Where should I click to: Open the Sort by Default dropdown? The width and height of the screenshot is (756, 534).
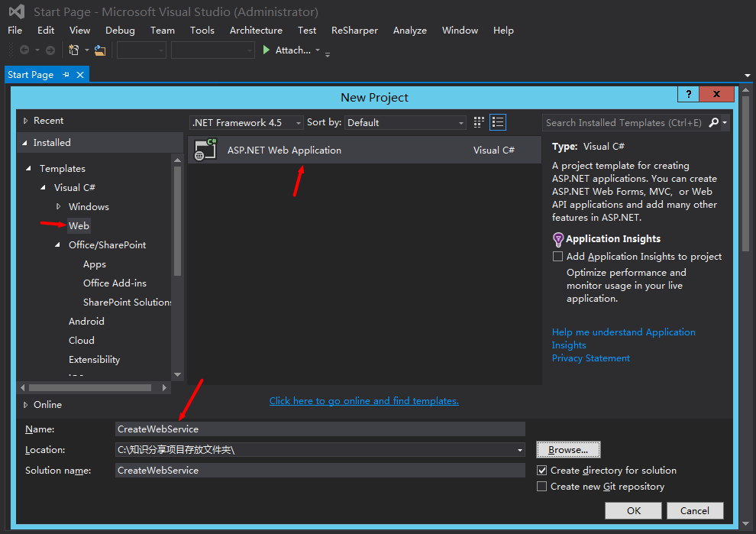[405, 122]
